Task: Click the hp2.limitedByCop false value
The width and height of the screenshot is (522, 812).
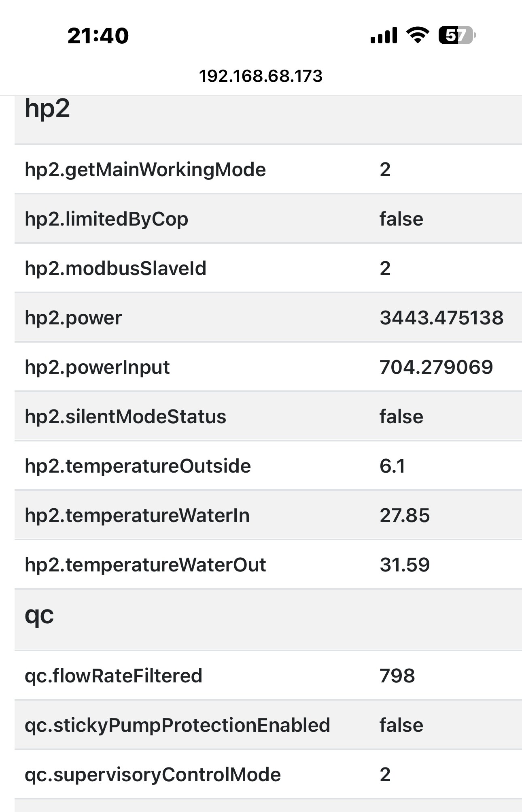Action: [401, 219]
